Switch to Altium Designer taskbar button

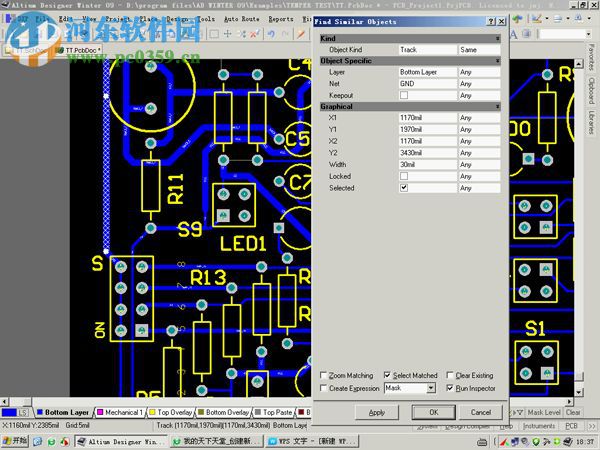point(121,442)
